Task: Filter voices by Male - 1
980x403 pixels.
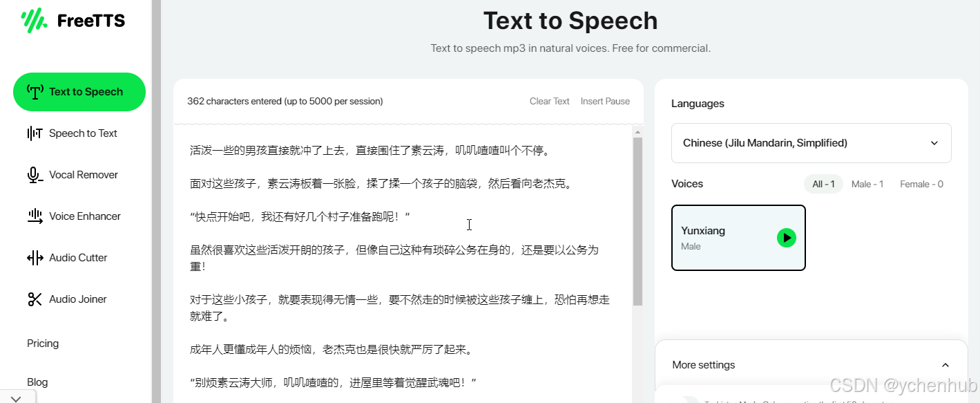Action: (x=867, y=184)
